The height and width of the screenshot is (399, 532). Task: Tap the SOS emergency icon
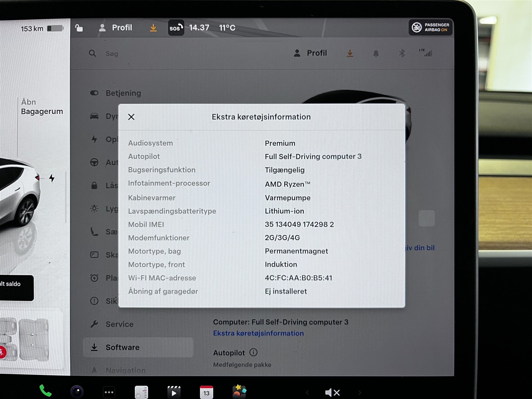tap(176, 28)
